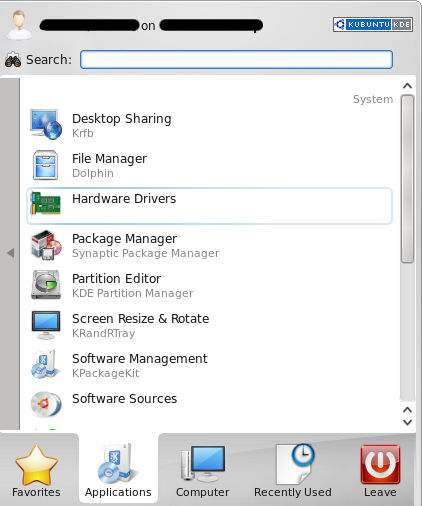Viewport: 422px width, 506px height.
Task: Launch File Manager entry
Action: (x=209, y=165)
